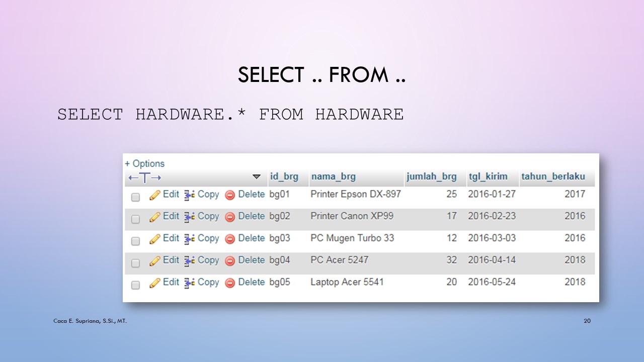This screenshot has width=644, height=362.
Task: Tick the checkbox for row bg03
Action: [135, 241]
